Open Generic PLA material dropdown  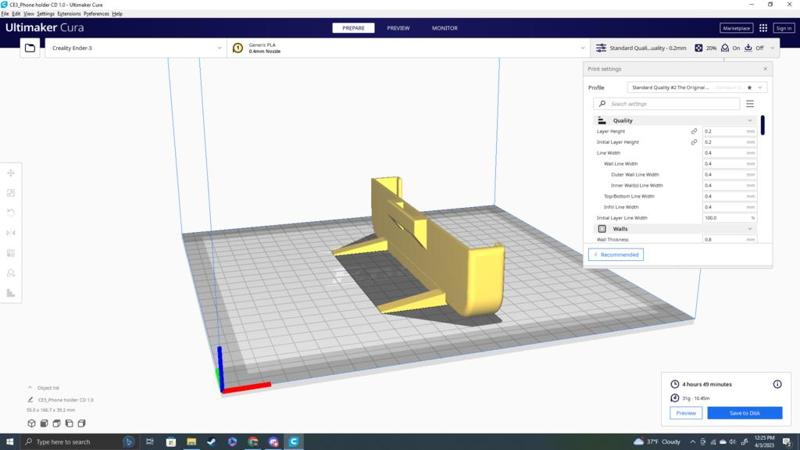pyautogui.click(x=409, y=48)
